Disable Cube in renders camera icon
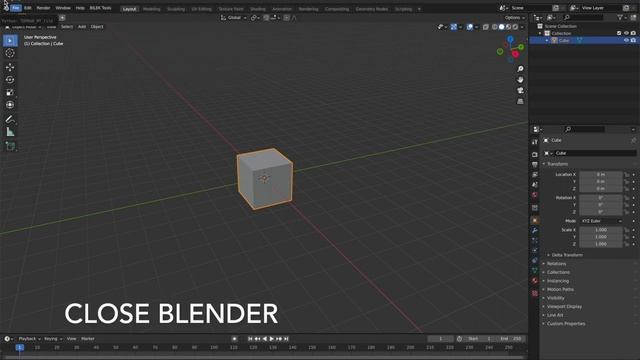The image size is (640, 360). point(633,40)
